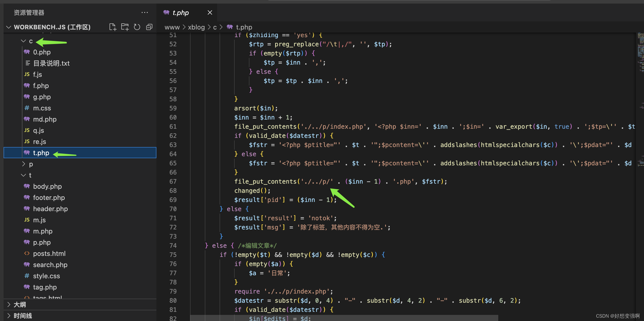The height and width of the screenshot is (321, 644).
Task: Open the m.css file in explorer
Action: (x=42, y=108)
